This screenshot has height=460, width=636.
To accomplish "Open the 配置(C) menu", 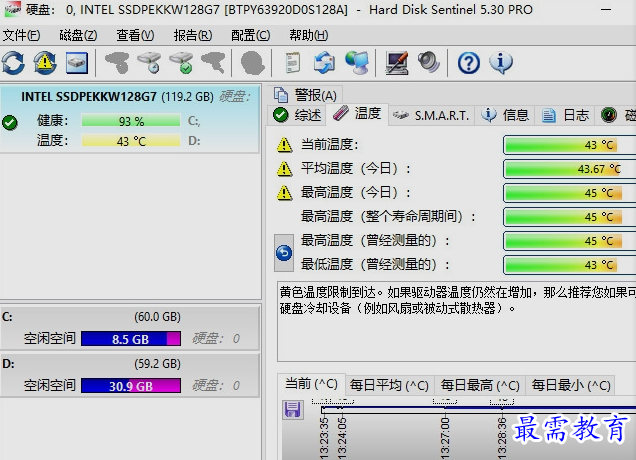I will tap(250, 36).
